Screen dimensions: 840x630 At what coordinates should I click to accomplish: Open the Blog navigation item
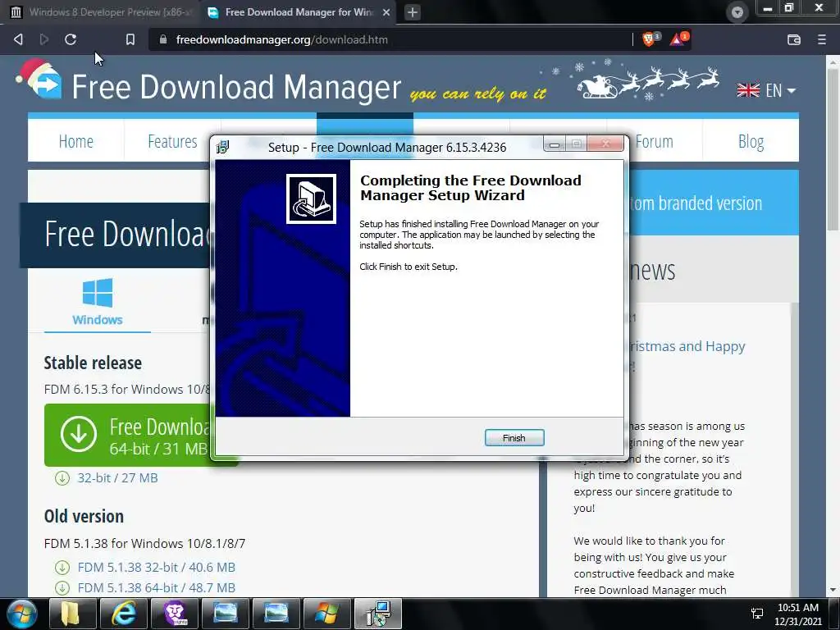tap(751, 141)
